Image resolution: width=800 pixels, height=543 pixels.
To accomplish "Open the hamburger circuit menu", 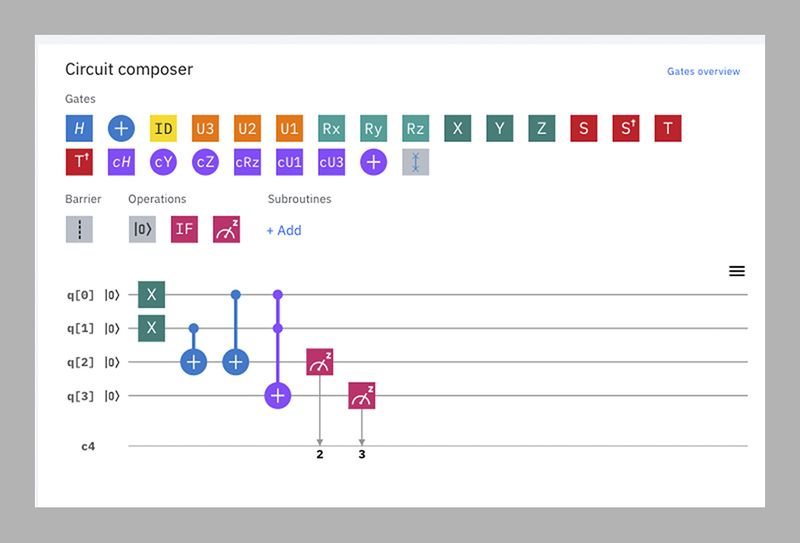I will click(x=737, y=271).
